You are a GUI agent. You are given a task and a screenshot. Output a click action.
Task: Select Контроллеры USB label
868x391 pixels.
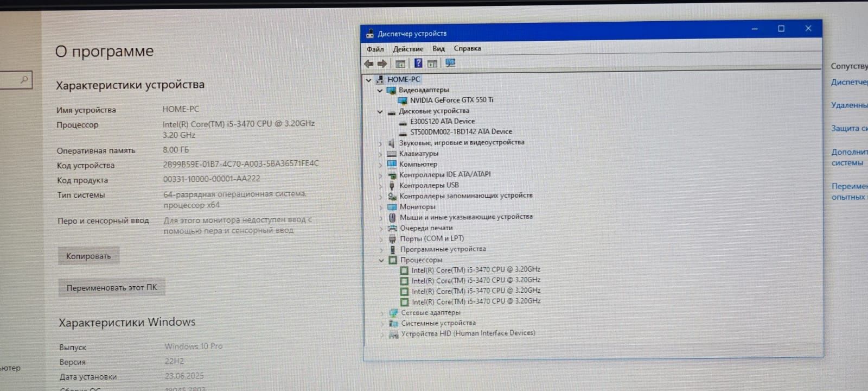point(429,186)
